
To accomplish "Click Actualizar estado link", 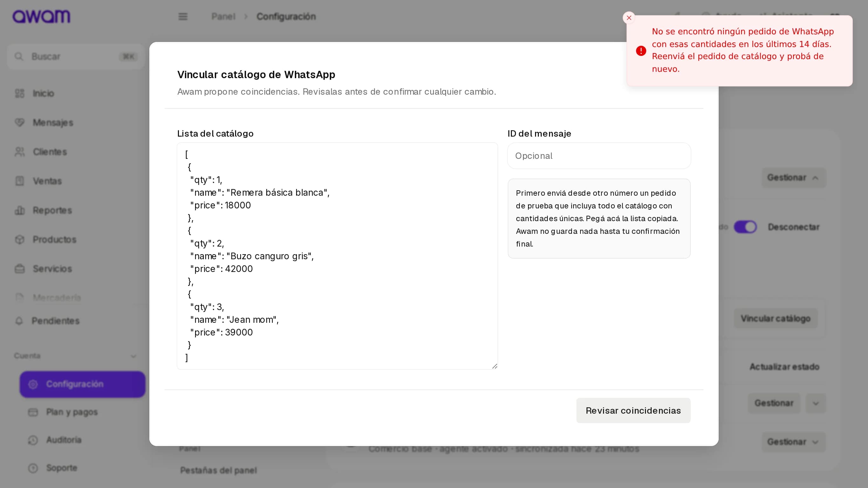I will (784, 367).
